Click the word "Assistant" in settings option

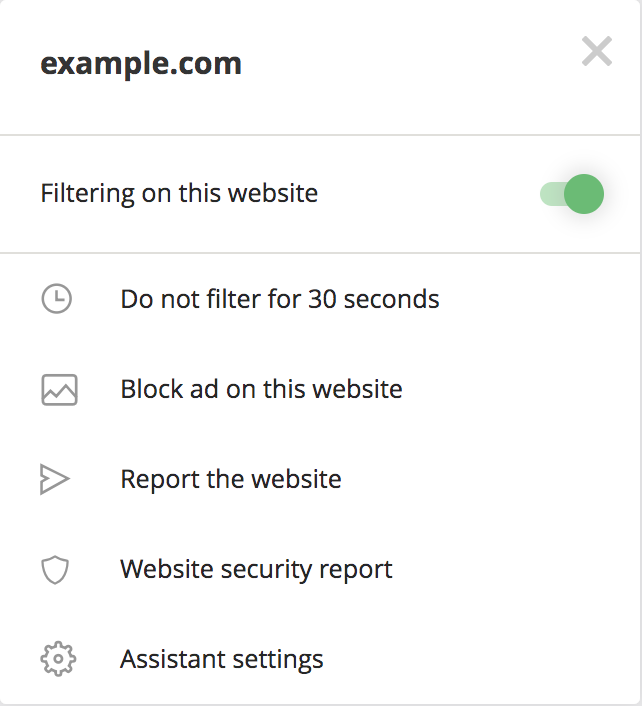point(172,660)
